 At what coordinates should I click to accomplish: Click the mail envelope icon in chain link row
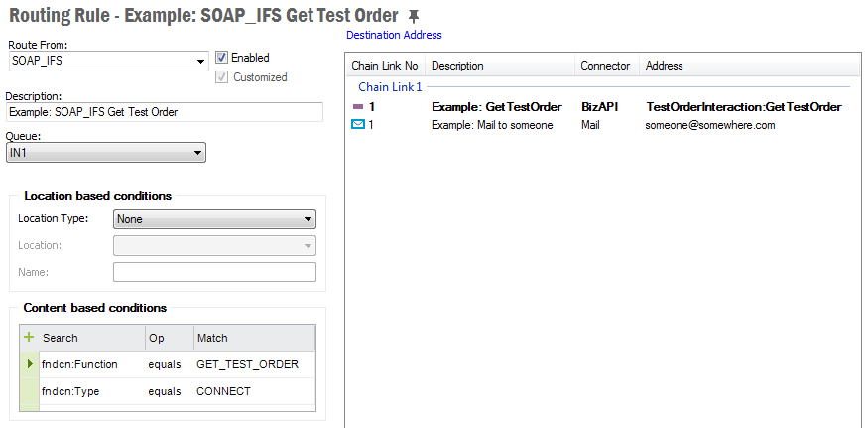pos(358,125)
